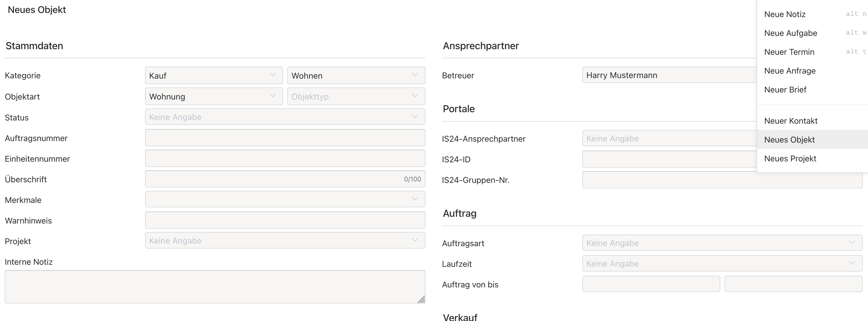Click the Einheitennummer input field
The height and width of the screenshot is (321, 868).
285,158
